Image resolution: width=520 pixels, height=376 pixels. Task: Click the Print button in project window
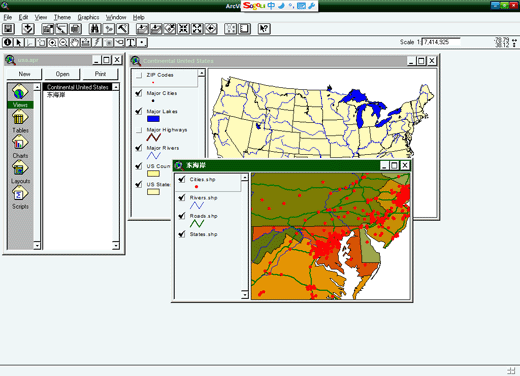[100, 74]
